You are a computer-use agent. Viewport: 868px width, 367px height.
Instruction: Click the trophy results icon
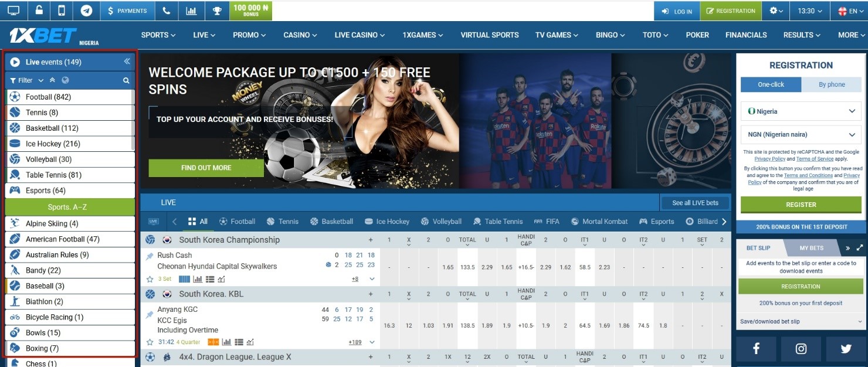click(216, 11)
